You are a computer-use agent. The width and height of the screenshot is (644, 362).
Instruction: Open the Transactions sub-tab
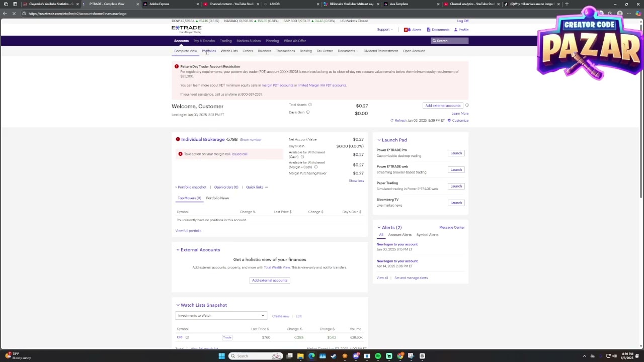pos(285,51)
